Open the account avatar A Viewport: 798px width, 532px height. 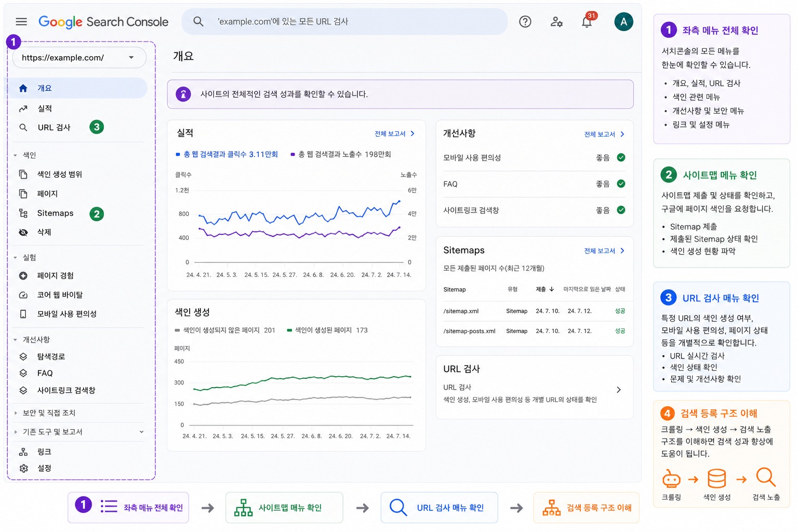pyautogui.click(x=623, y=21)
